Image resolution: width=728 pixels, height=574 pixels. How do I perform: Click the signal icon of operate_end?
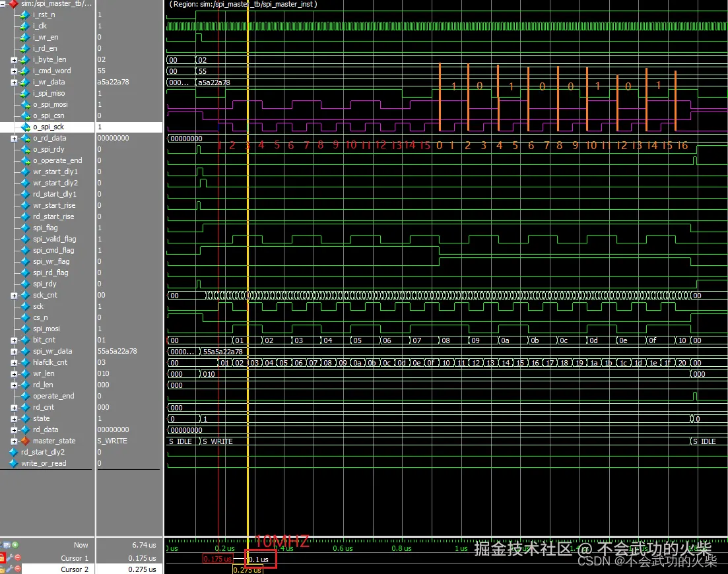point(25,396)
